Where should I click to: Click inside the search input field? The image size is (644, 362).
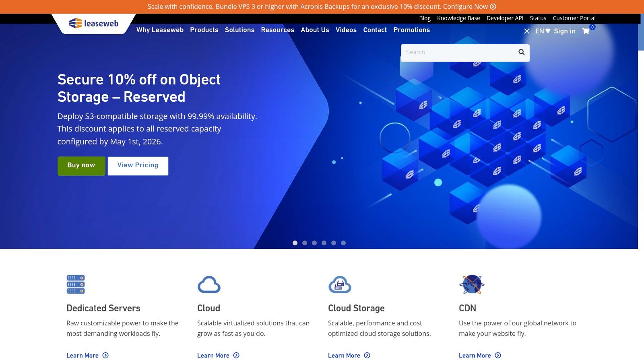click(451, 52)
